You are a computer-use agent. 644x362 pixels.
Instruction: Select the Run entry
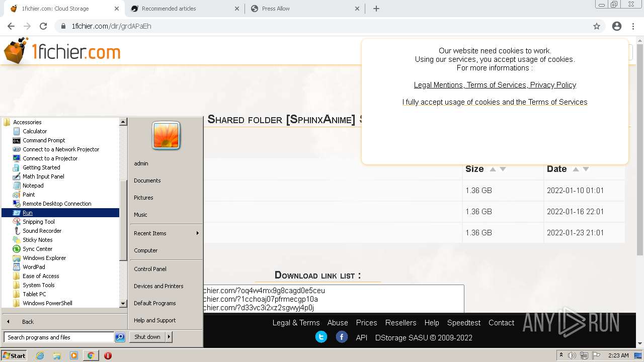pyautogui.click(x=60, y=213)
